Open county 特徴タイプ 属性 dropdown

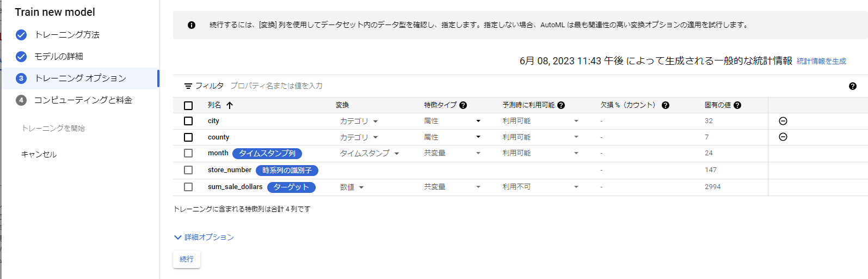click(453, 137)
